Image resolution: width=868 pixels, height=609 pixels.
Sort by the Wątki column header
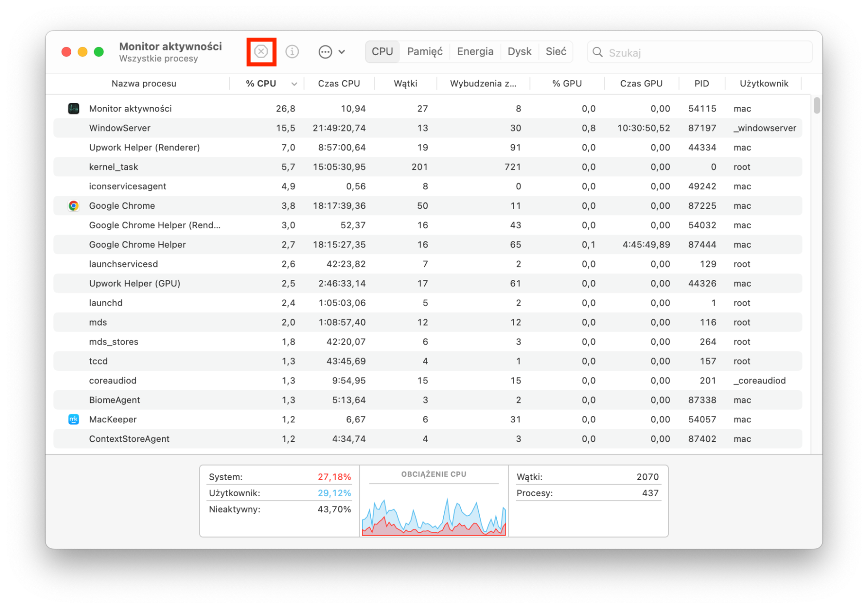coord(405,83)
